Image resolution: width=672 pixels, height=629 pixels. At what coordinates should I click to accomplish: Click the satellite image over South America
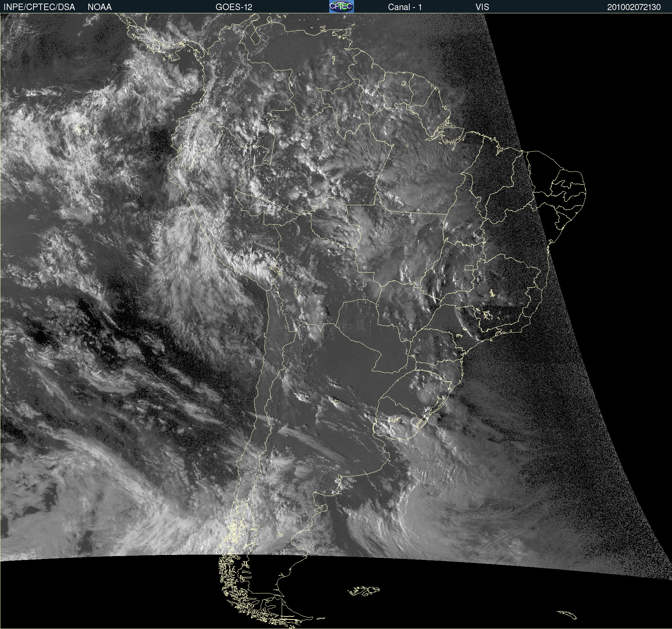pos(336,321)
